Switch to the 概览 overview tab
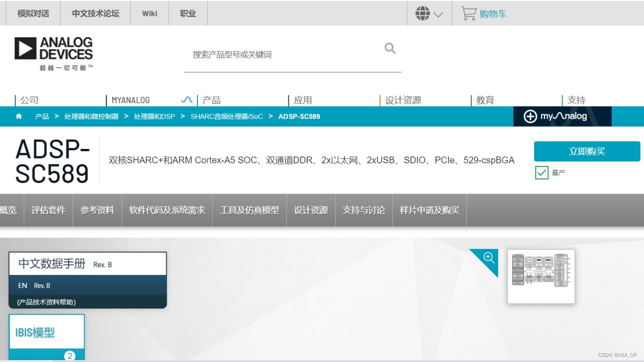Image resolution: width=644 pixels, height=362 pixels. [x=8, y=210]
